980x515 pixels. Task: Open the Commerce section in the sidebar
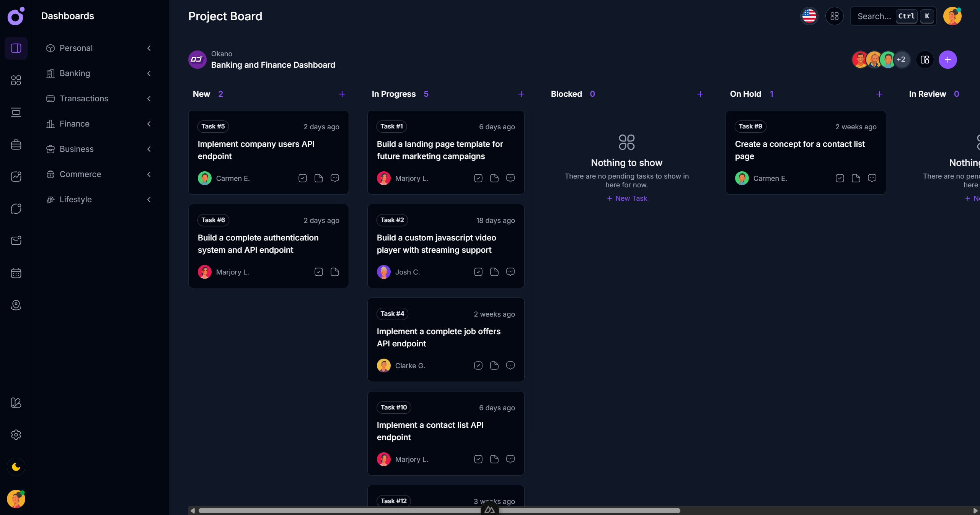(80, 174)
